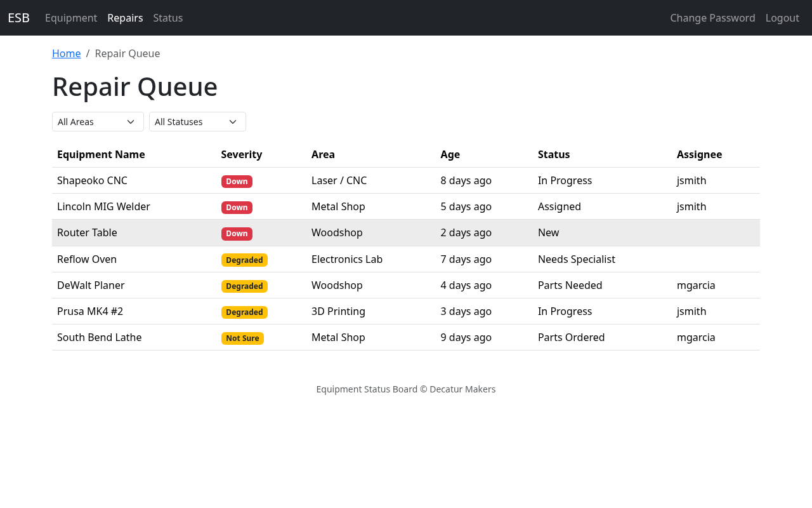Click assignee jsmith on the Shapeoko CNC row
This screenshot has width=812, height=508.
click(691, 180)
